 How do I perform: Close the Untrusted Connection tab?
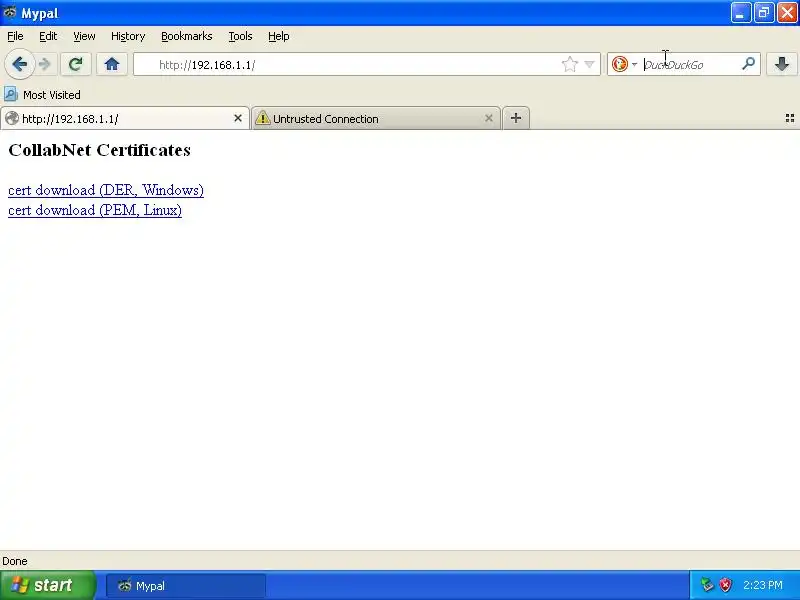click(489, 118)
